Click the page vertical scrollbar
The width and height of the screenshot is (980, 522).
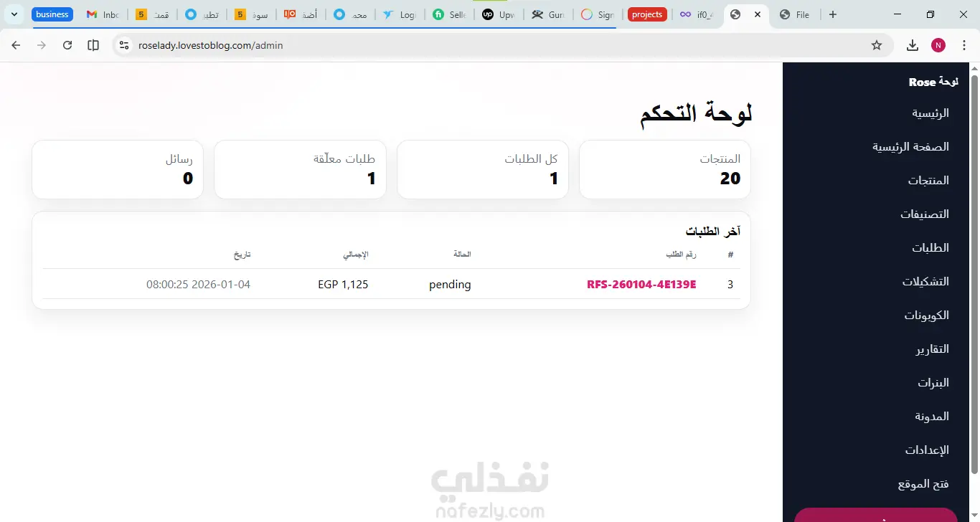[x=974, y=272]
